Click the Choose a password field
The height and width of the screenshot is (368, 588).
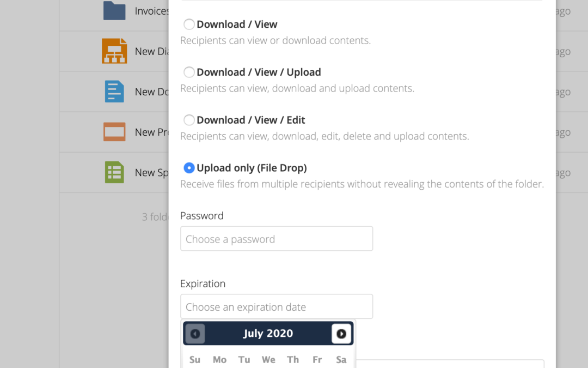(x=276, y=238)
